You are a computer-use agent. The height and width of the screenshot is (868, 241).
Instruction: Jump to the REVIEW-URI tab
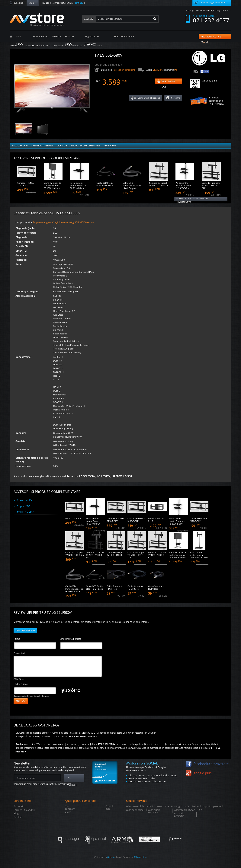[x=110, y=145]
